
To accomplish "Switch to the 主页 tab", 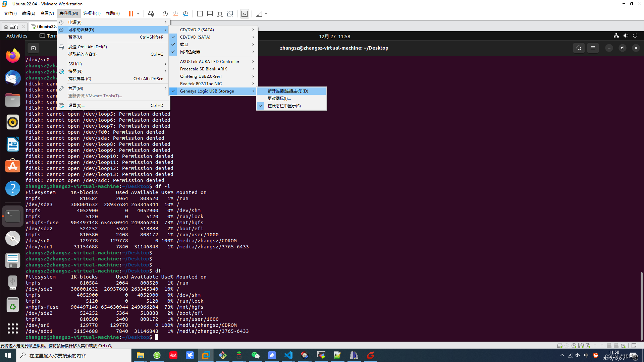I will [x=13, y=26].
